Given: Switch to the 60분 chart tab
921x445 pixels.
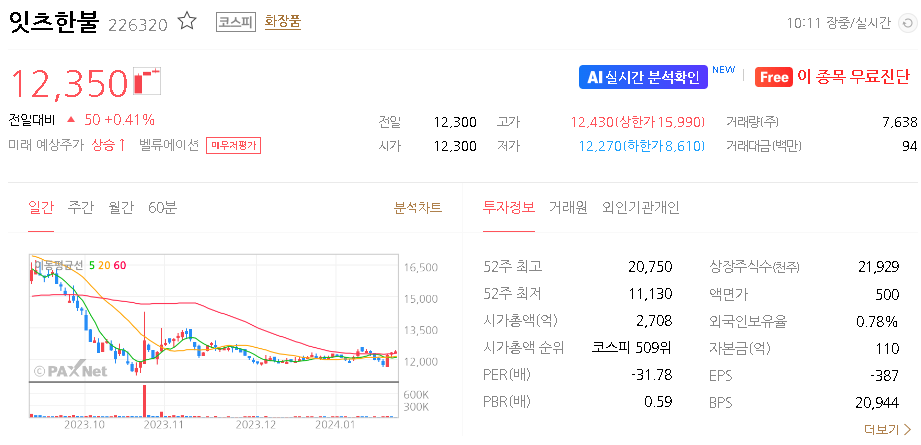Looking at the screenshot, I should pos(163,207).
